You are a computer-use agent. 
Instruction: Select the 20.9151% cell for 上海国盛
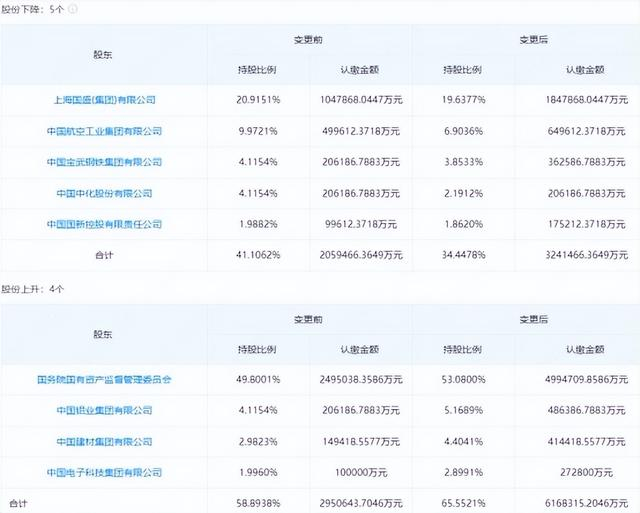point(258,100)
